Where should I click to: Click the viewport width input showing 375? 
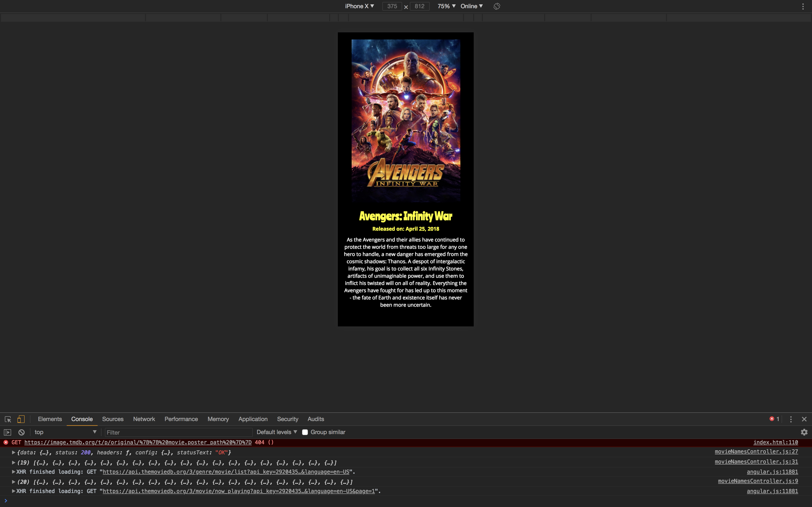392,6
